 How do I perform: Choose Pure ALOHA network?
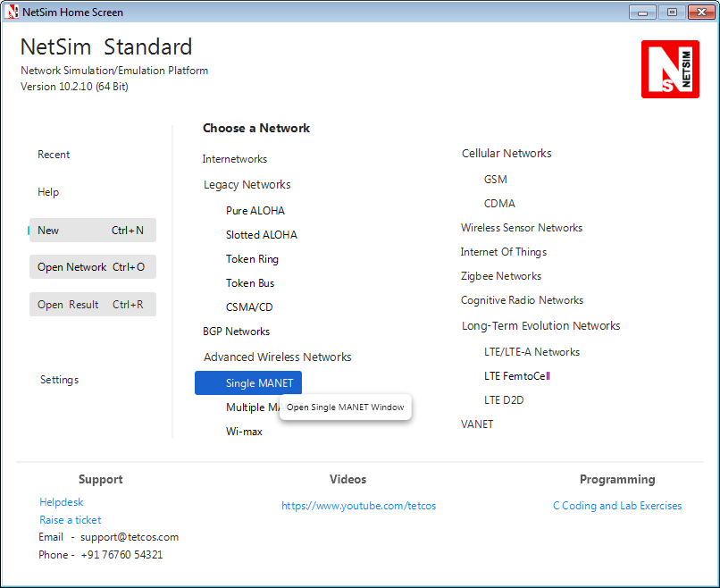(x=255, y=210)
